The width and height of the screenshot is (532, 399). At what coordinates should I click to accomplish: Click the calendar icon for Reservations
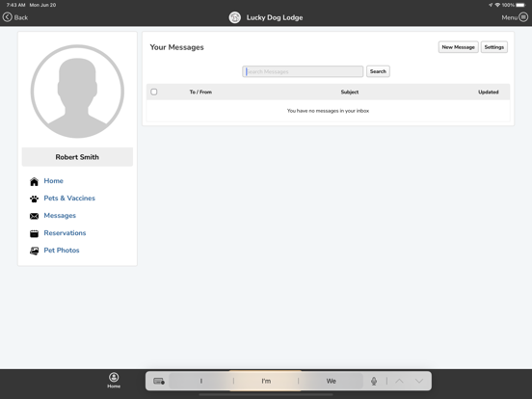(34, 233)
